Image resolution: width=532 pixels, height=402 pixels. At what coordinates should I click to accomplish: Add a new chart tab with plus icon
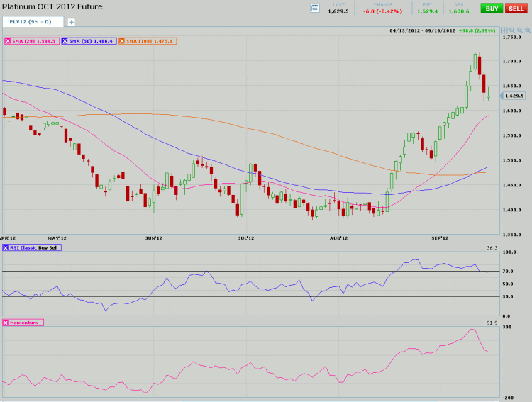[71, 22]
